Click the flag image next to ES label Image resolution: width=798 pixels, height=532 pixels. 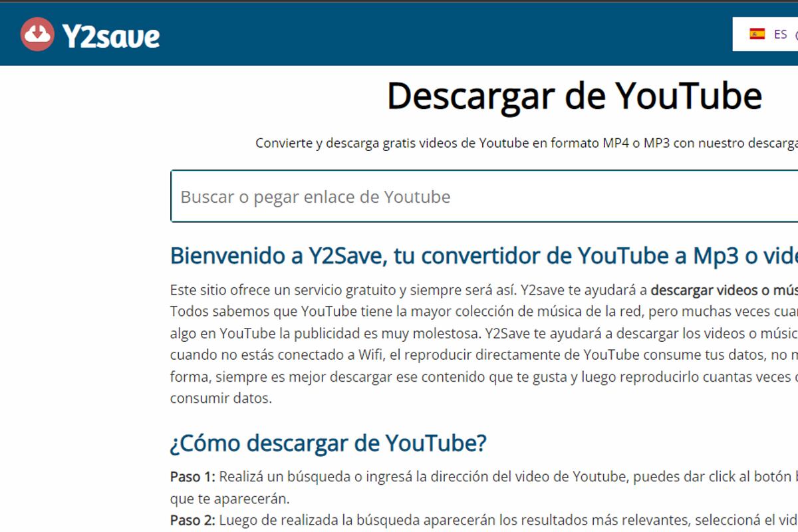coord(758,32)
